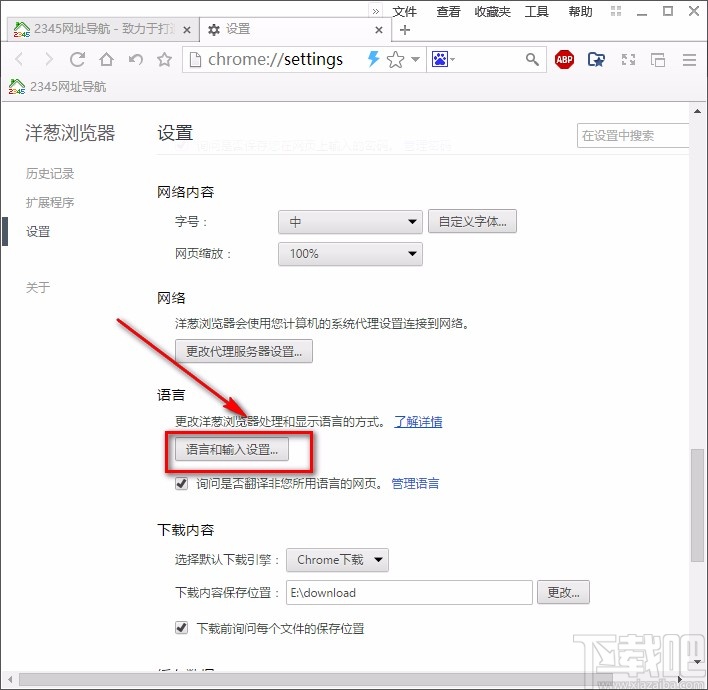Click the back navigation arrow
Screen dimensions: 708x690
(19, 59)
